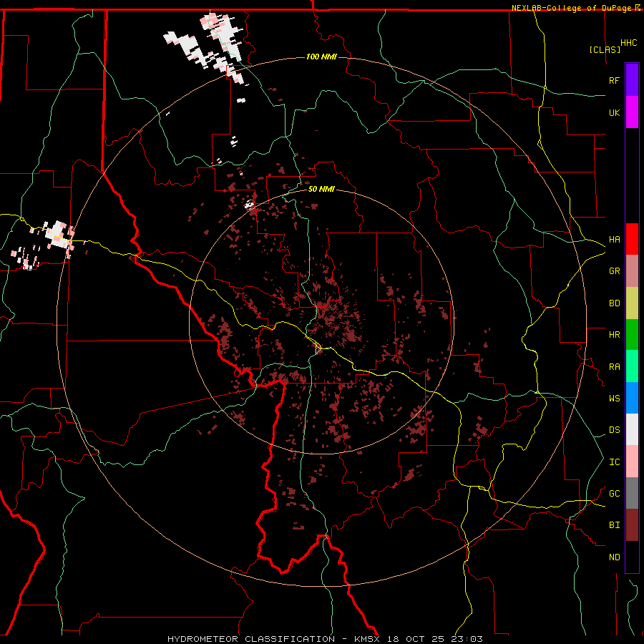Screen dimensions: 644x644
Task: Click the HYDROMETEOR CLASSIFICATION title text
Action: coord(251,639)
